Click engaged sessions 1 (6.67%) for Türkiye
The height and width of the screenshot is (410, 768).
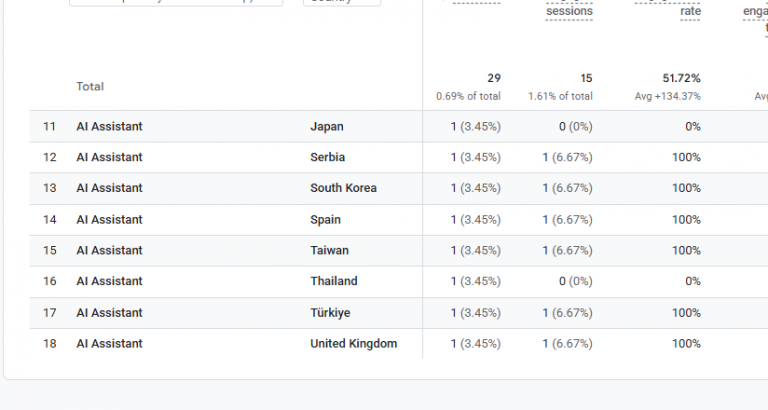pos(567,313)
